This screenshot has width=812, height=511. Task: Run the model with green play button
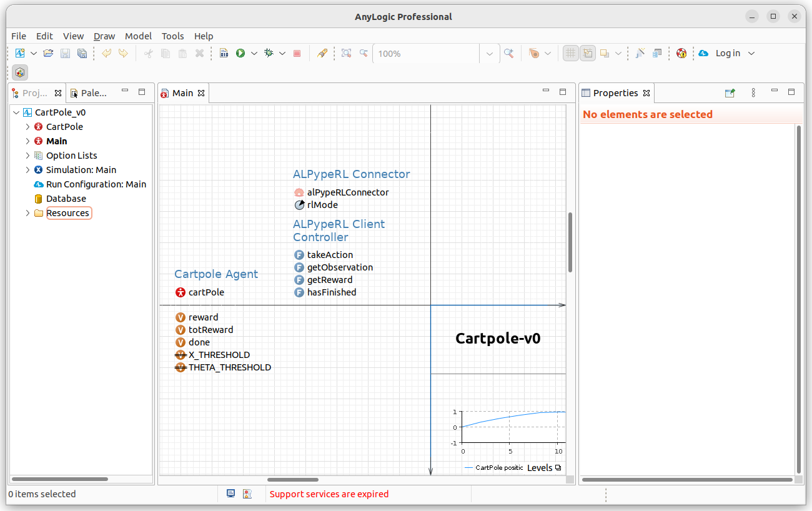click(240, 54)
